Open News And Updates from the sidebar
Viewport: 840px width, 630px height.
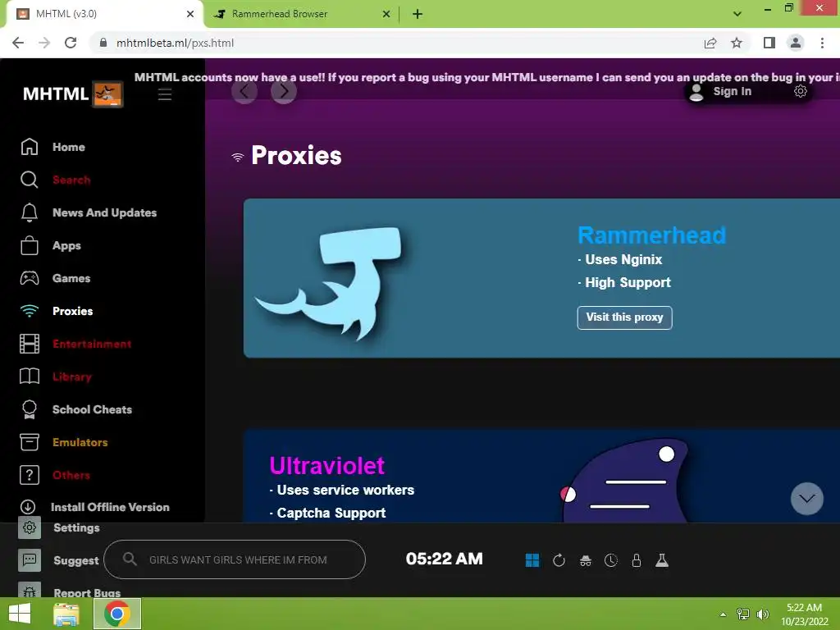click(89, 212)
